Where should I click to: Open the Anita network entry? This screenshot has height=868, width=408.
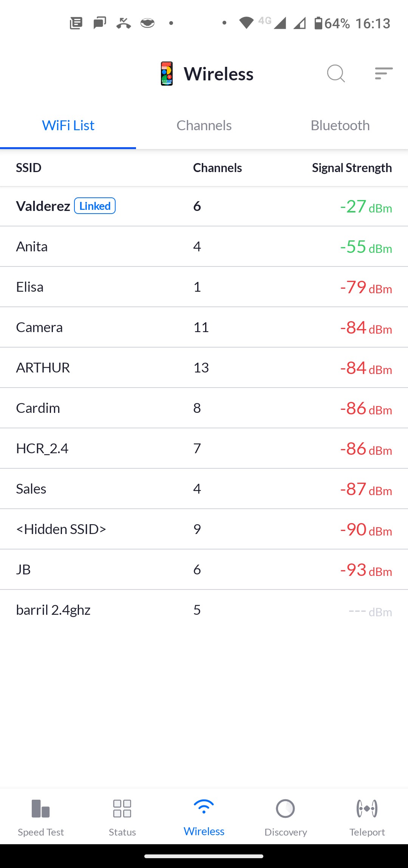coord(204,247)
